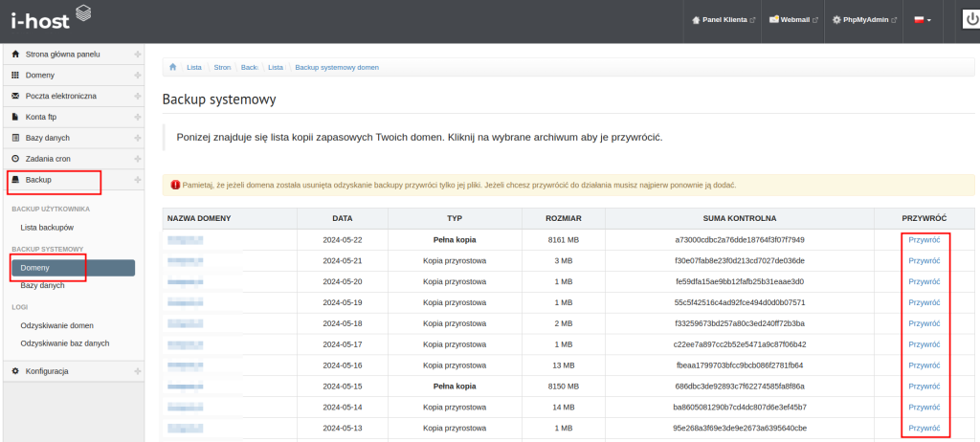The width and height of the screenshot is (980, 442).
Task: Click the Webmail envelope icon
Action: 774,19
